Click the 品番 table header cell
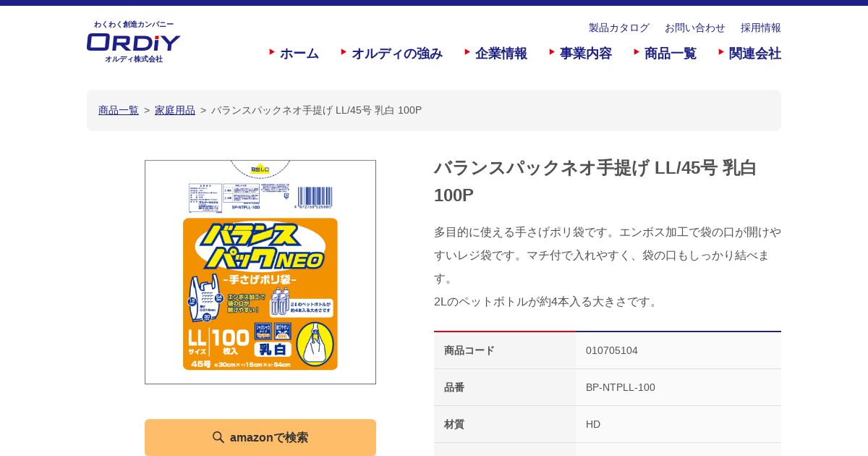The width and height of the screenshot is (868, 456). (x=505, y=387)
